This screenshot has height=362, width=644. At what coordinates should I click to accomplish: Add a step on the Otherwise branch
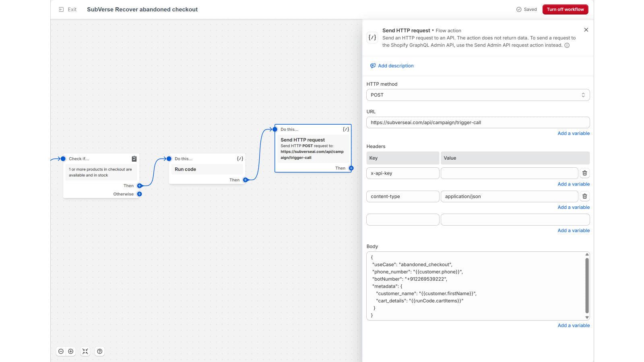pyautogui.click(x=139, y=194)
